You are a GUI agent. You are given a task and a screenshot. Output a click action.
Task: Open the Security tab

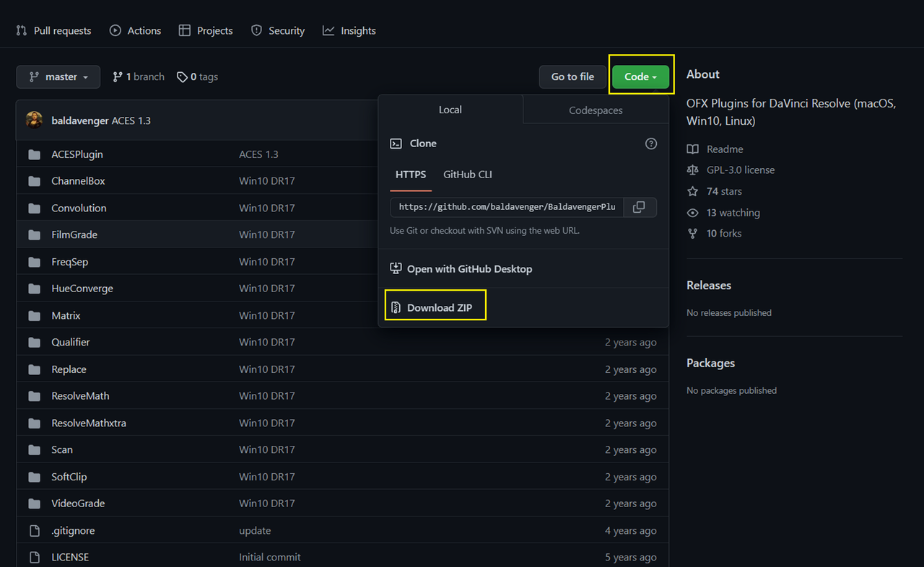point(278,30)
